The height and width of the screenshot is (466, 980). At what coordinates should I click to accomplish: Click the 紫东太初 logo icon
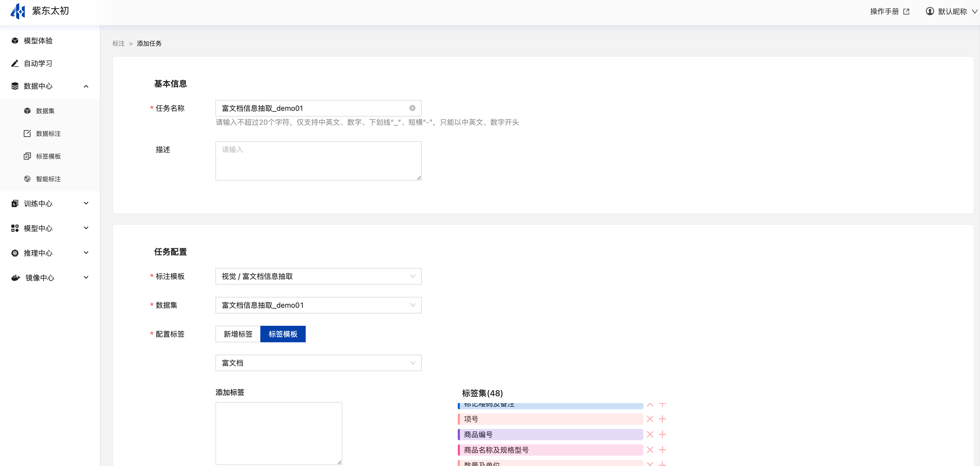pos(18,11)
